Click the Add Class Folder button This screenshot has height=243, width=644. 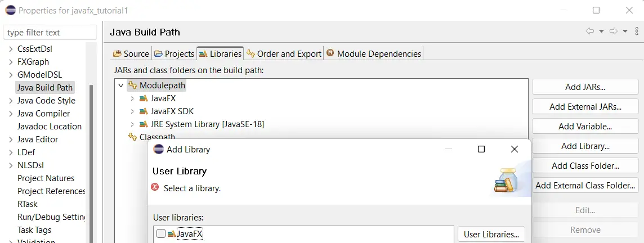585,166
